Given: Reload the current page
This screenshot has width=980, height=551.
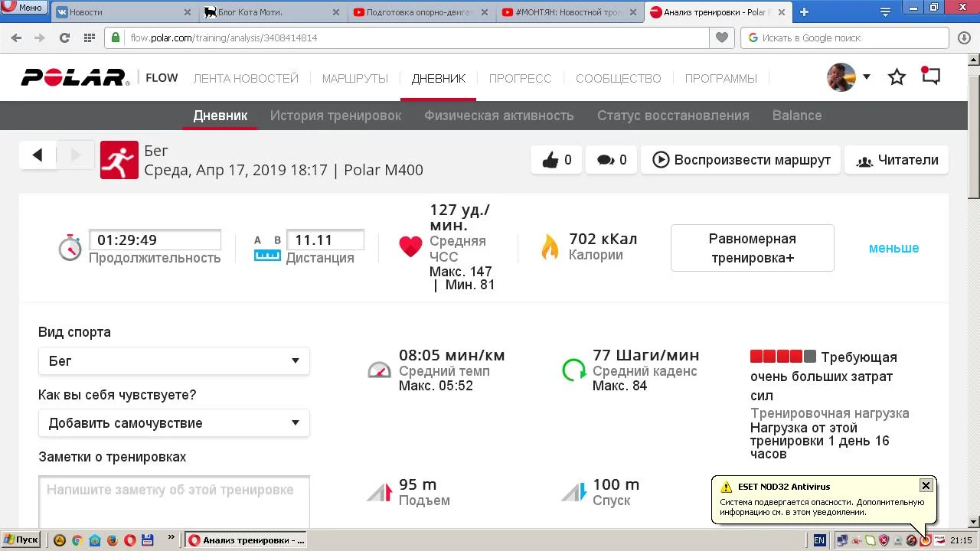Looking at the screenshot, I should click(x=64, y=37).
